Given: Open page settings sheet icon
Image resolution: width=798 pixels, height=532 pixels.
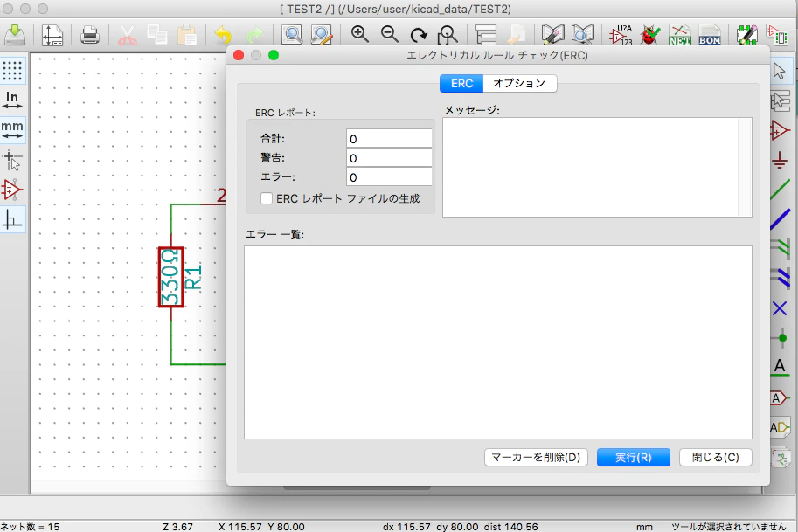Looking at the screenshot, I should click(x=52, y=35).
